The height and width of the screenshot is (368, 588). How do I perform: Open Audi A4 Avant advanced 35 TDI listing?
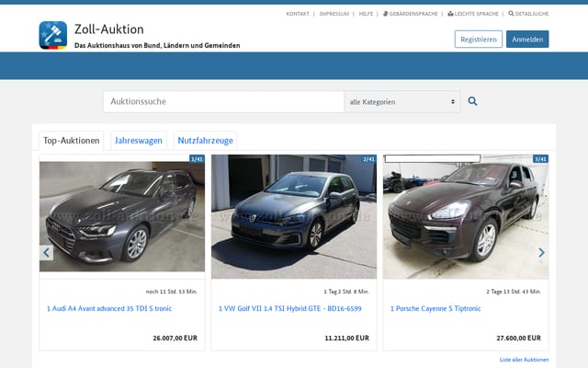tap(109, 309)
